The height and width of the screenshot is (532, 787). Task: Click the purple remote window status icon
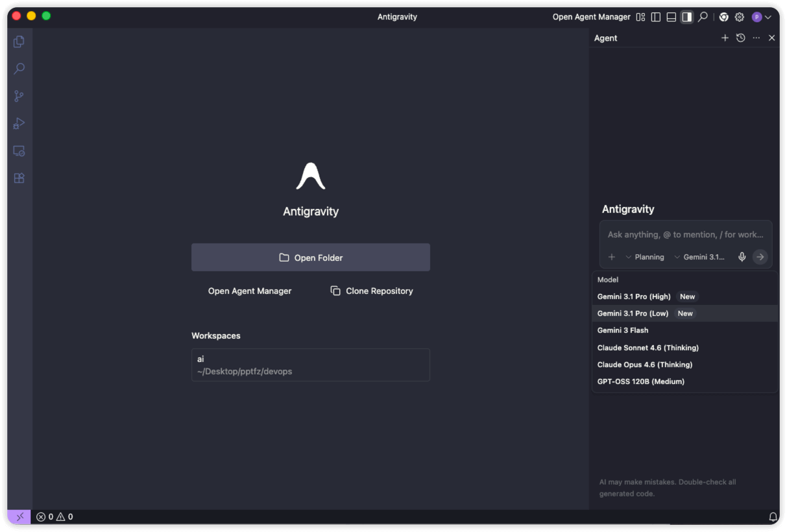[x=19, y=517]
